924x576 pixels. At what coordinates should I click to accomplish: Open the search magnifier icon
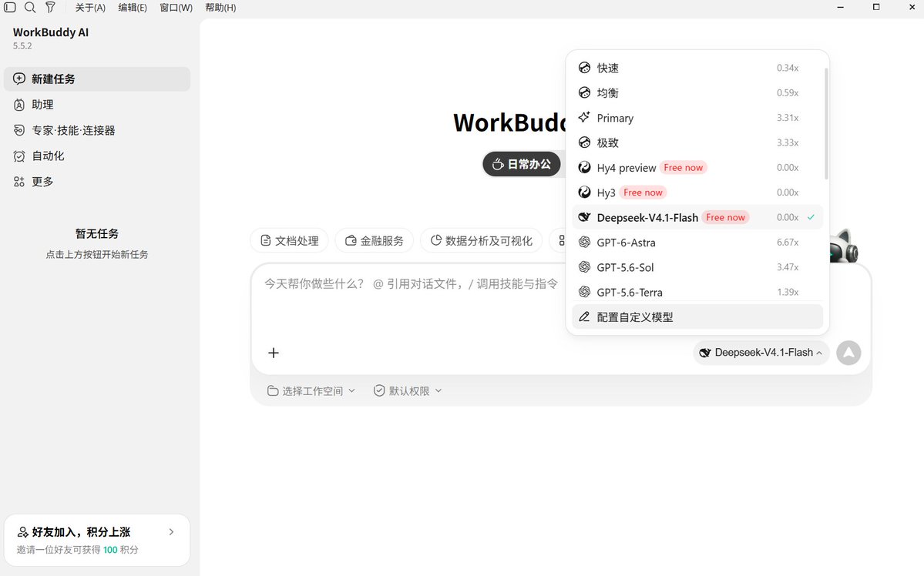30,7
